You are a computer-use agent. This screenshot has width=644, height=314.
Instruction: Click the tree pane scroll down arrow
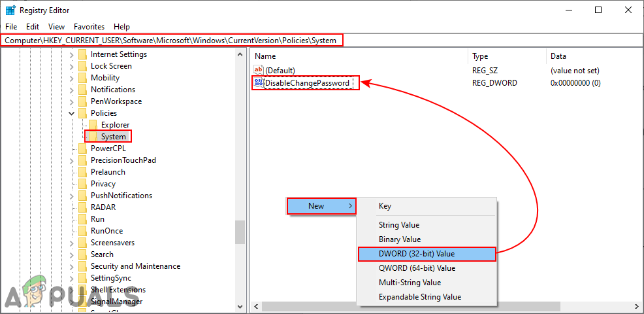pos(240,307)
